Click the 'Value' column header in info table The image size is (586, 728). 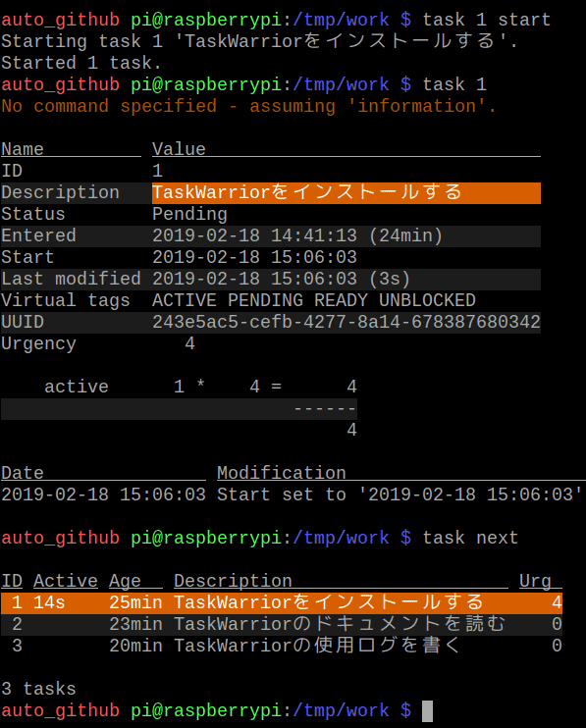[179, 149]
